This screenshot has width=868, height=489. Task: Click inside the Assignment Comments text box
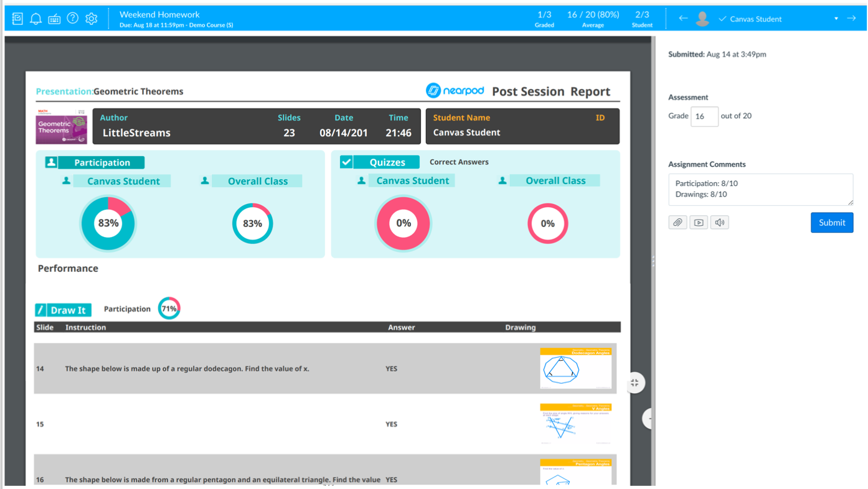click(x=760, y=189)
